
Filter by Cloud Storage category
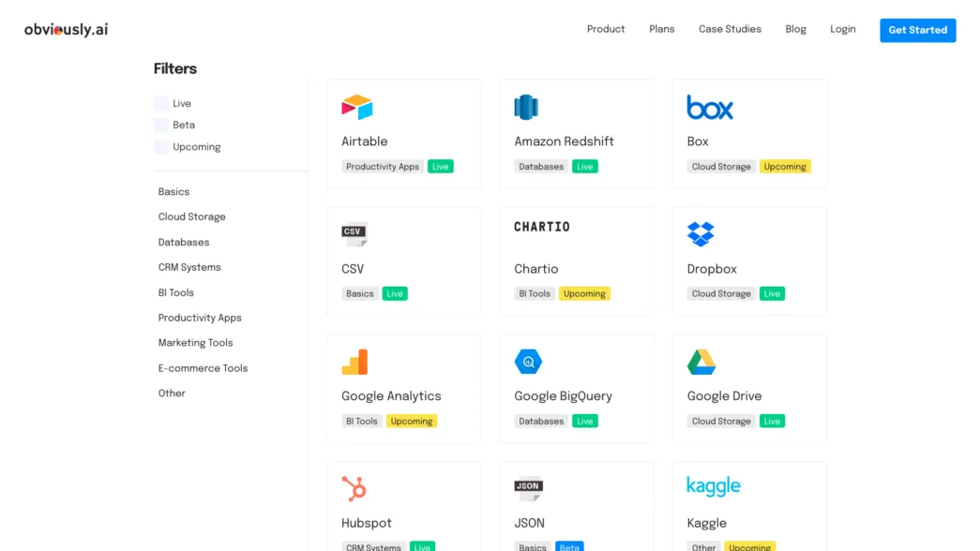(192, 216)
